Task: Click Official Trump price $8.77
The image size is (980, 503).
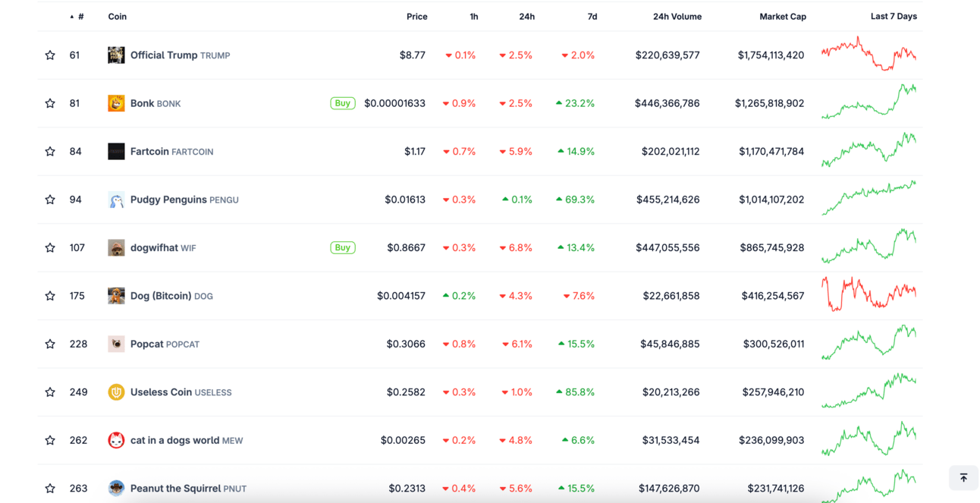Action: click(x=413, y=55)
